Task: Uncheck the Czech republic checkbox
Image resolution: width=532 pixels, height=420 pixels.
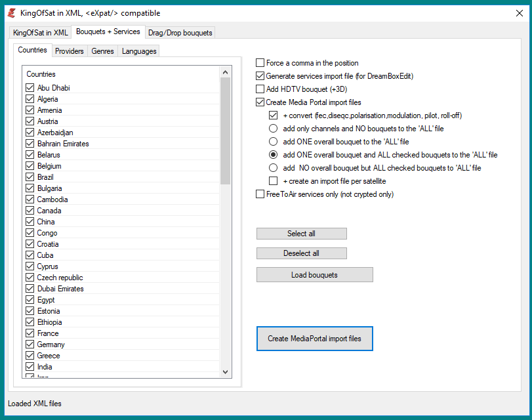Action: (30, 278)
